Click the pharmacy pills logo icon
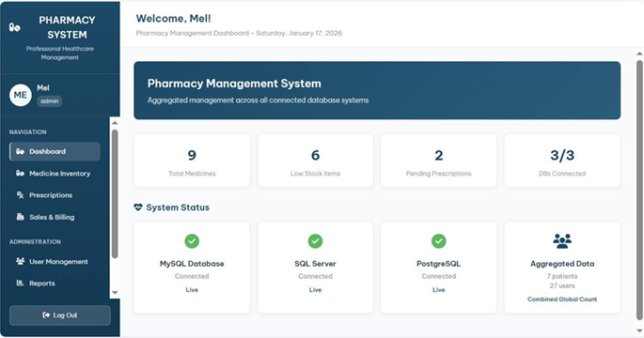644x338 pixels. click(x=15, y=27)
